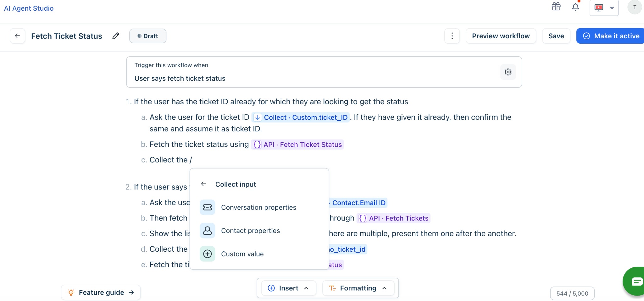Image resolution: width=644 pixels, height=301 pixels.
Task: Open the gift box icon in the top bar
Action: coord(556,7)
